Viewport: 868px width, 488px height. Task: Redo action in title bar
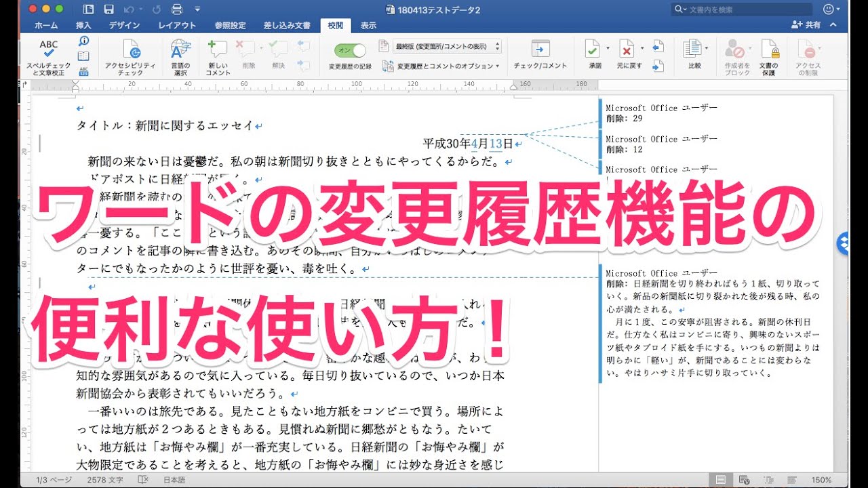(157, 9)
